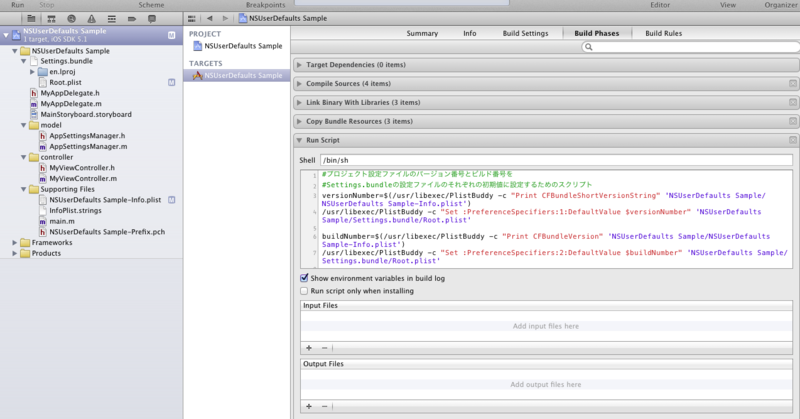The image size is (800, 419).
Task: Click the project icon in jump bar path
Action: click(x=243, y=18)
